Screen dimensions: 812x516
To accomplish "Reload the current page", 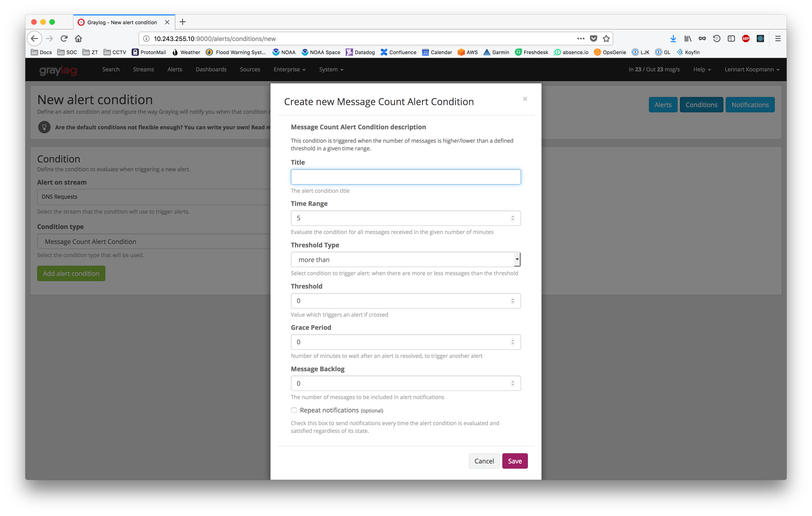I will (64, 39).
